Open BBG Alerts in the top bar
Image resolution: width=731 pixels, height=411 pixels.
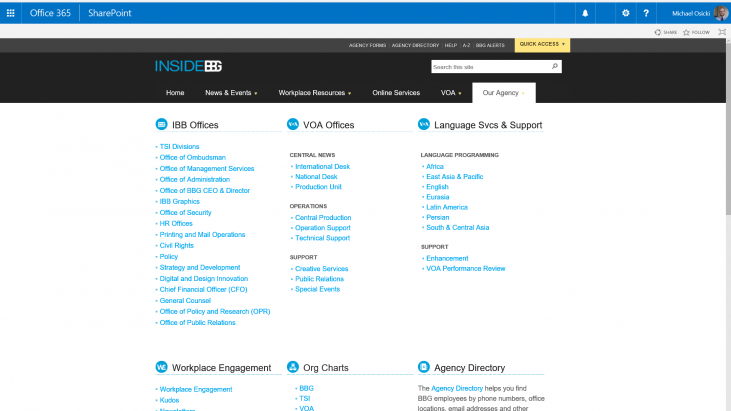point(490,45)
